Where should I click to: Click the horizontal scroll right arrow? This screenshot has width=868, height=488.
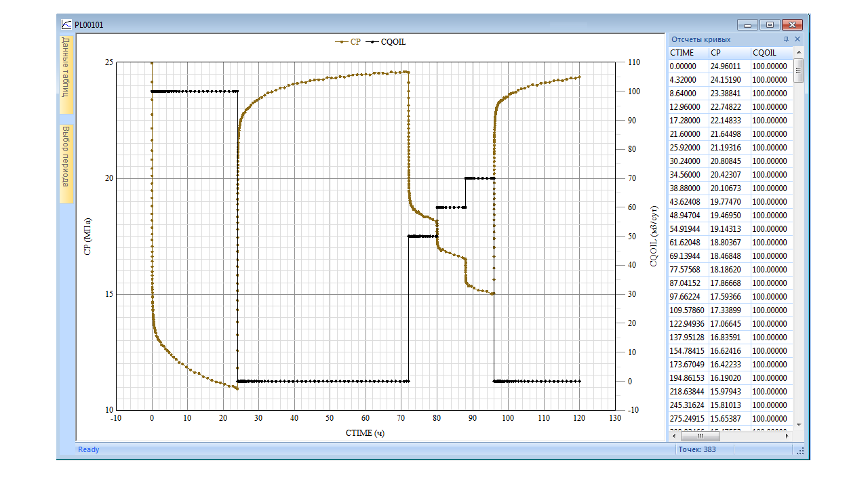coord(787,436)
